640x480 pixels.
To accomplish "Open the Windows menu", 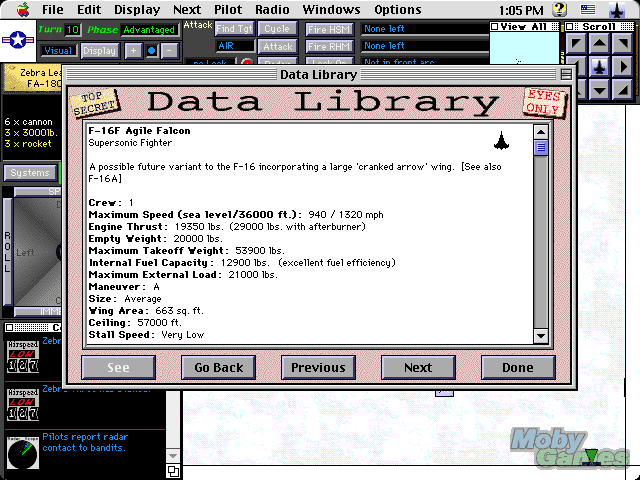I will [x=331, y=9].
